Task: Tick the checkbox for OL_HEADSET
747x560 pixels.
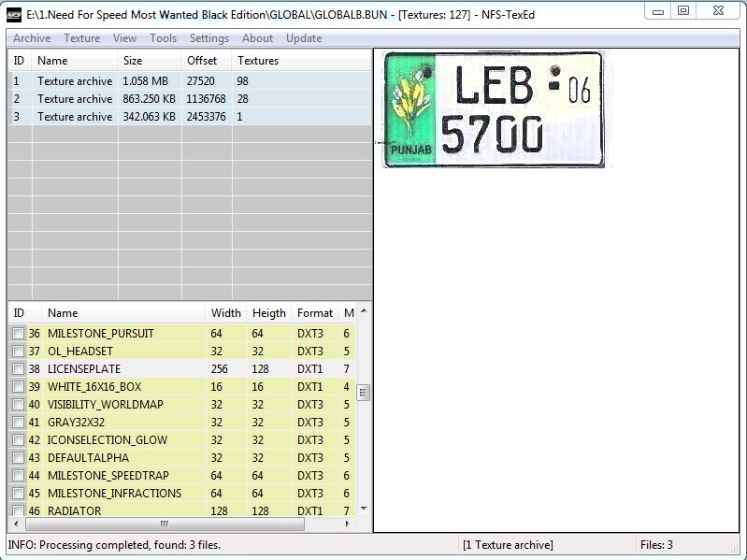Action: tap(18, 351)
